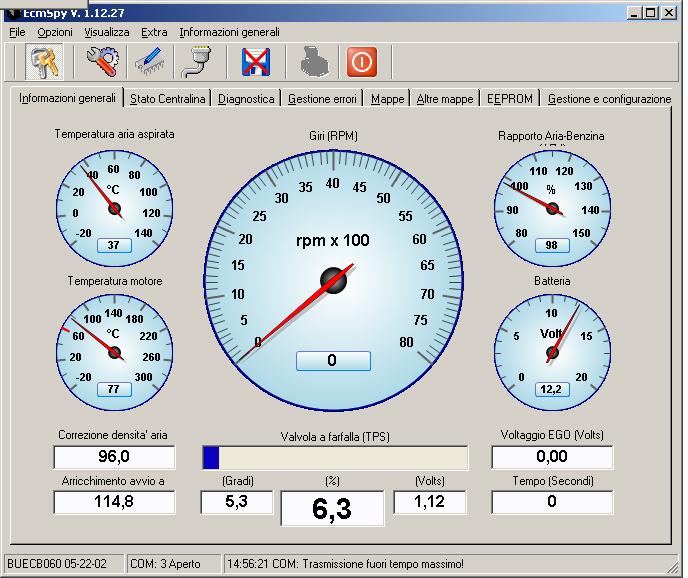Click the Valvola a farfalla (TPS) label
Viewport: 688px width, 578px height.
335,437
